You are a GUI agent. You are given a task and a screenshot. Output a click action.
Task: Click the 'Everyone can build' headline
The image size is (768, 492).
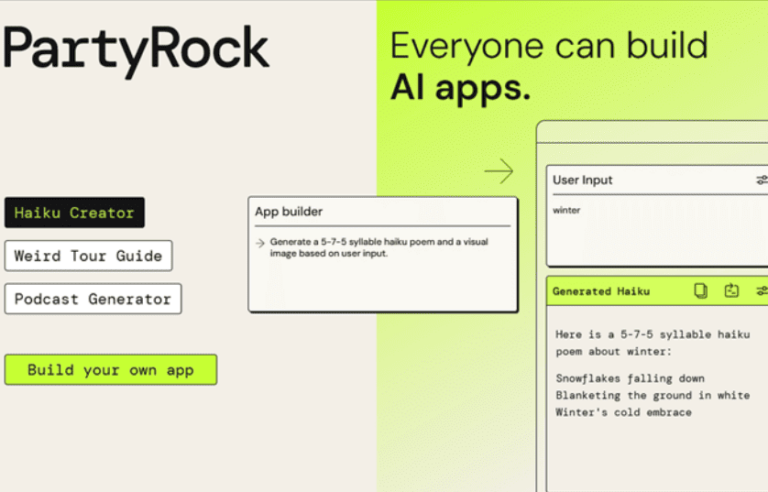pyautogui.click(x=549, y=46)
